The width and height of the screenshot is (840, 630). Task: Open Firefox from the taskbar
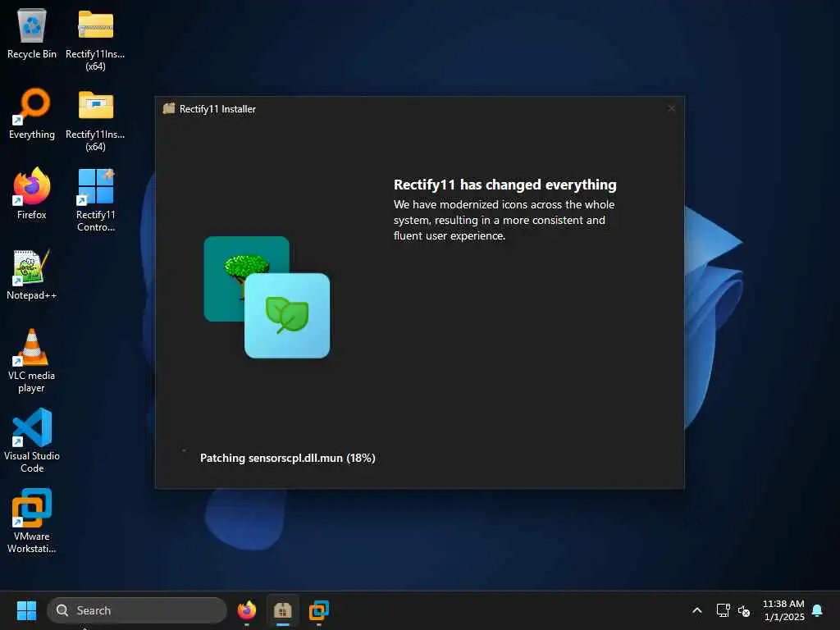click(246, 610)
